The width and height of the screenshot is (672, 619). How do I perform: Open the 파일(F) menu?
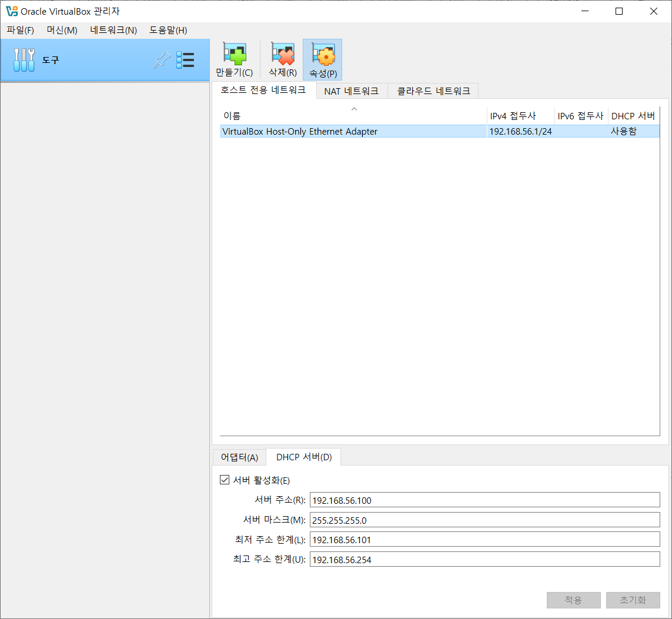(x=20, y=30)
